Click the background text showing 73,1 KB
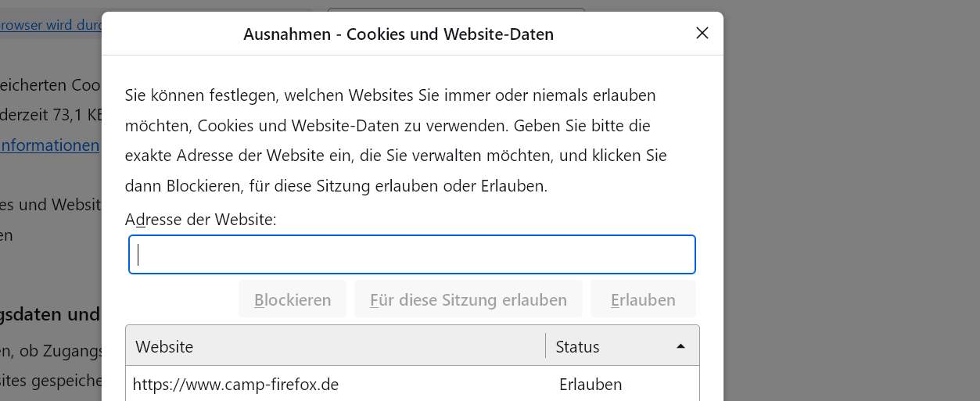 (52, 115)
